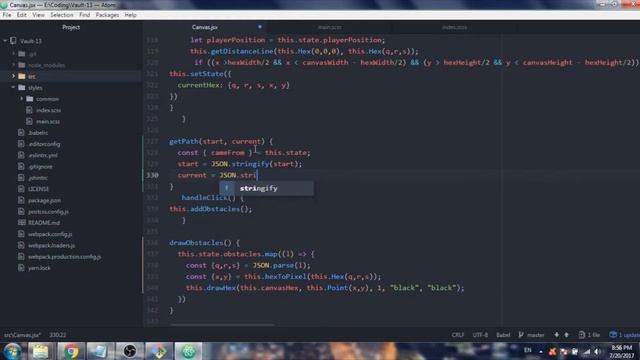Switch to the rightmost index editor tab
640x360 pixels.
[x=454, y=27]
